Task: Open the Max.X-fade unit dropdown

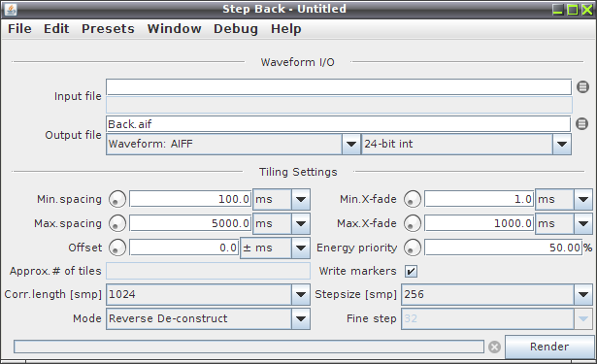Action: click(x=564, y=223)
